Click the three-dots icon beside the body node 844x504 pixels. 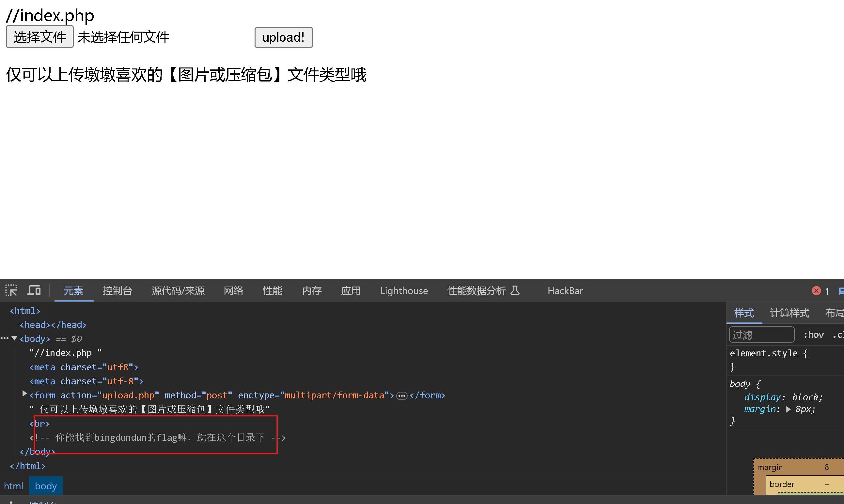point(5,338)
